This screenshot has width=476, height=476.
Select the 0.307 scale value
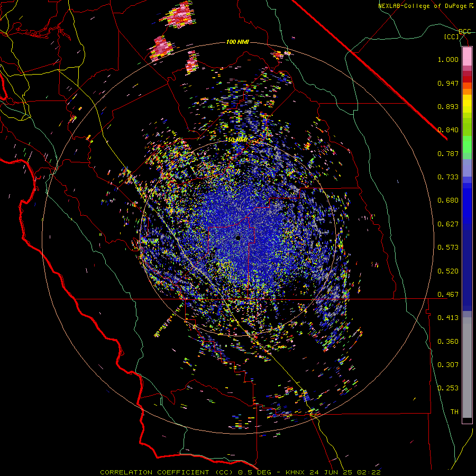[448, 365]
